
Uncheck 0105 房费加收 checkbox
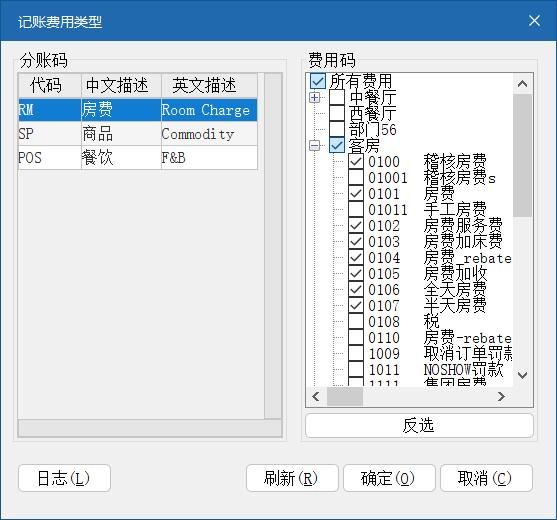pyautogui.click(x=356, y=273)
